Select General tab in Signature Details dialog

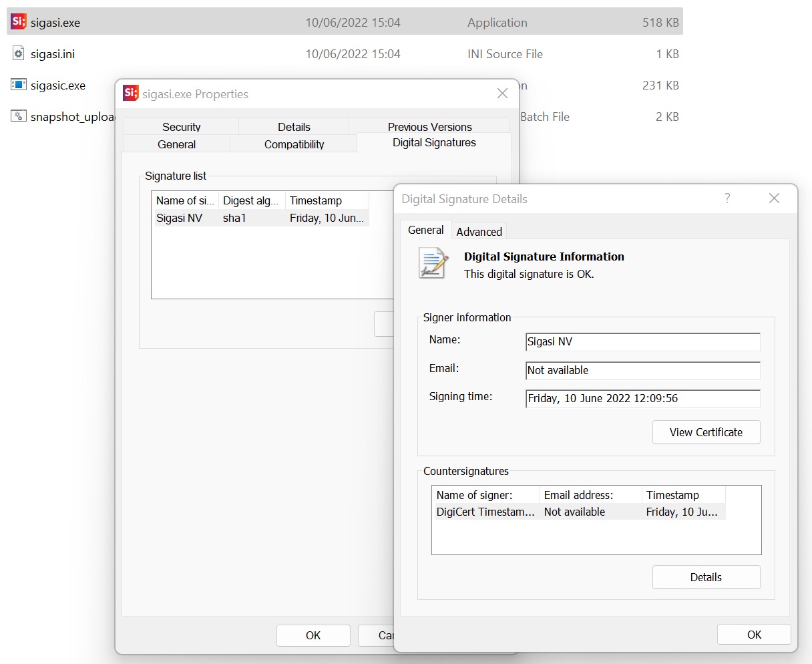coord(425,230)
